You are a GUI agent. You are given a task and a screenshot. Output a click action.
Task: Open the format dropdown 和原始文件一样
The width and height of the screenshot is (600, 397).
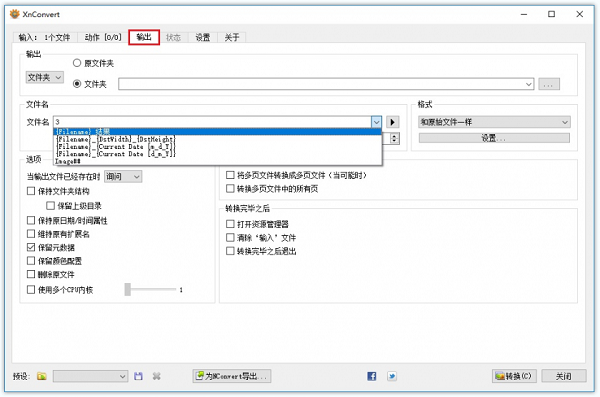pos(494,122)
